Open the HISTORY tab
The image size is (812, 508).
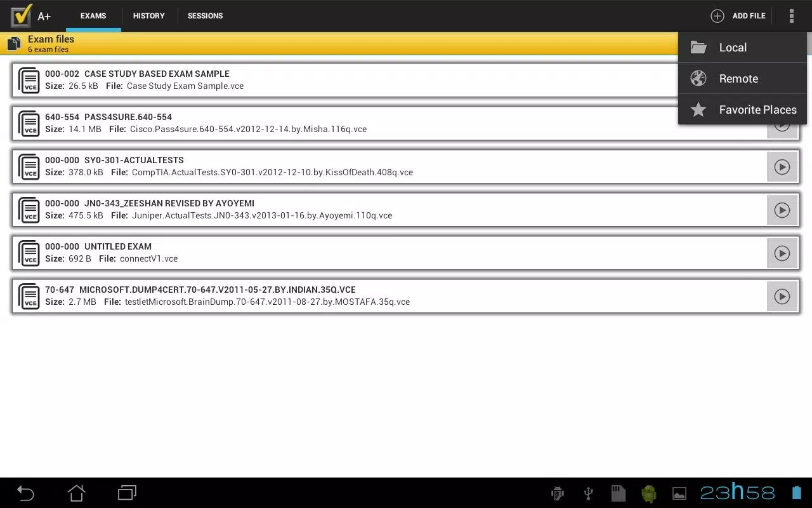click(x=149, y=16)
